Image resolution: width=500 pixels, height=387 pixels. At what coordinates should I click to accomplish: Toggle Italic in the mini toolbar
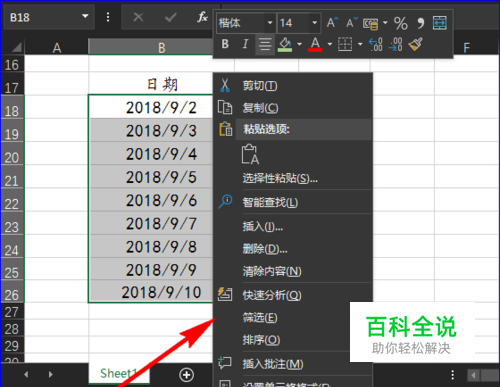(245, 44)
